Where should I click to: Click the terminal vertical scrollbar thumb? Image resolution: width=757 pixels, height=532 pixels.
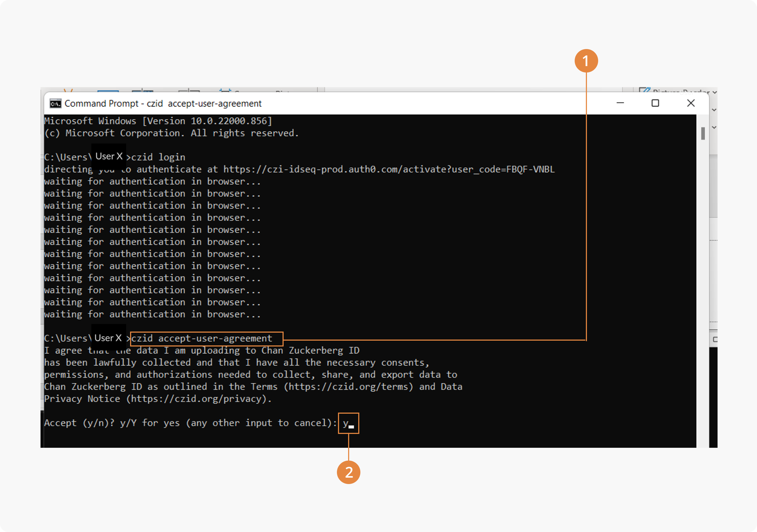[703, 134]
